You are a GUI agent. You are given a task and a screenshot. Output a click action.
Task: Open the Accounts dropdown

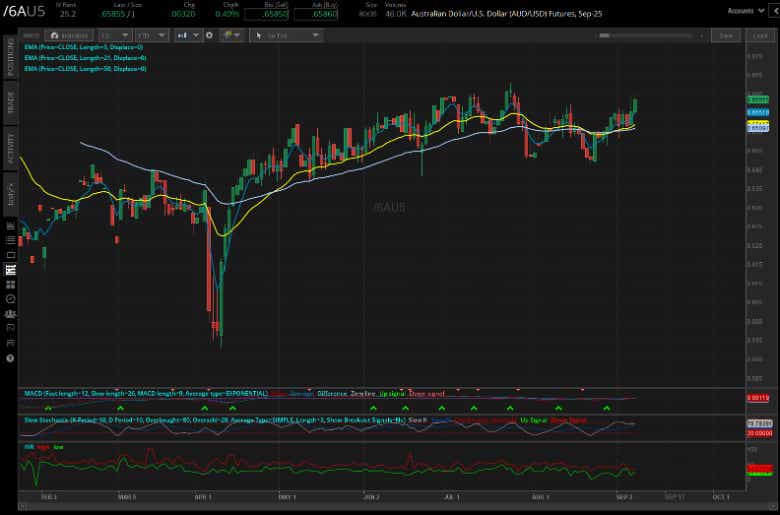(x=745, y=10)
